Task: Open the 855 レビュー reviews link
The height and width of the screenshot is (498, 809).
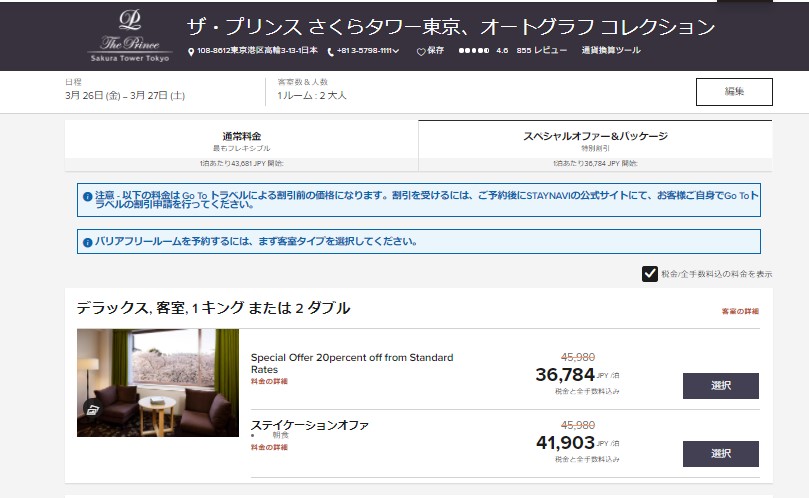Action: coord(541,51)
